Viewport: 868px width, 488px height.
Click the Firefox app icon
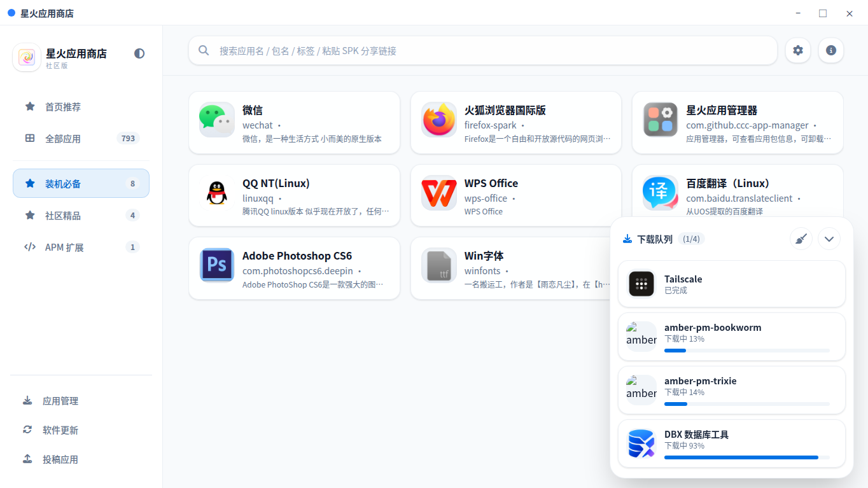(x=439, y=120)
